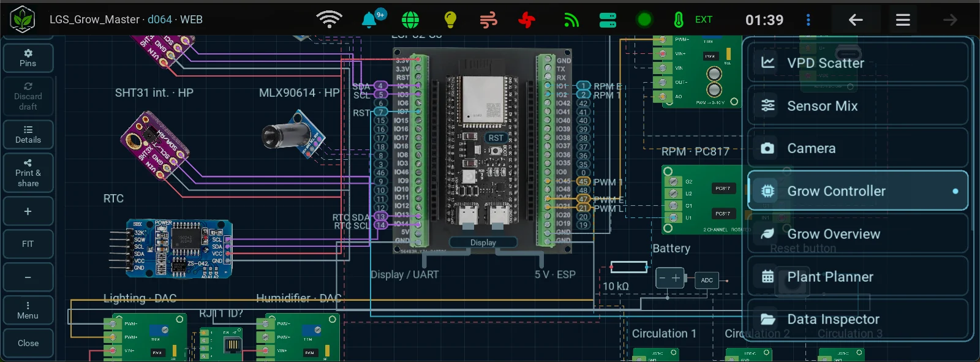Click the Close button
The height and width of the screenshot is (362, 980).
28,343
